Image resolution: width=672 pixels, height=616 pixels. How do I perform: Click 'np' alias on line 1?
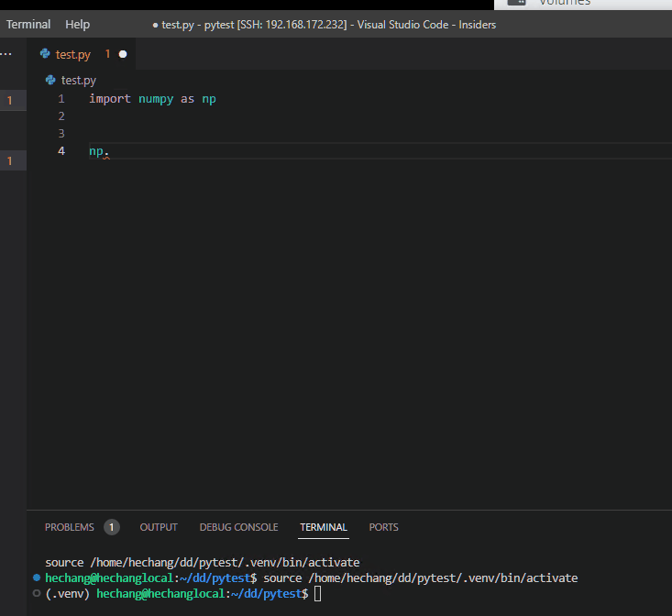[x=209, y=99]
